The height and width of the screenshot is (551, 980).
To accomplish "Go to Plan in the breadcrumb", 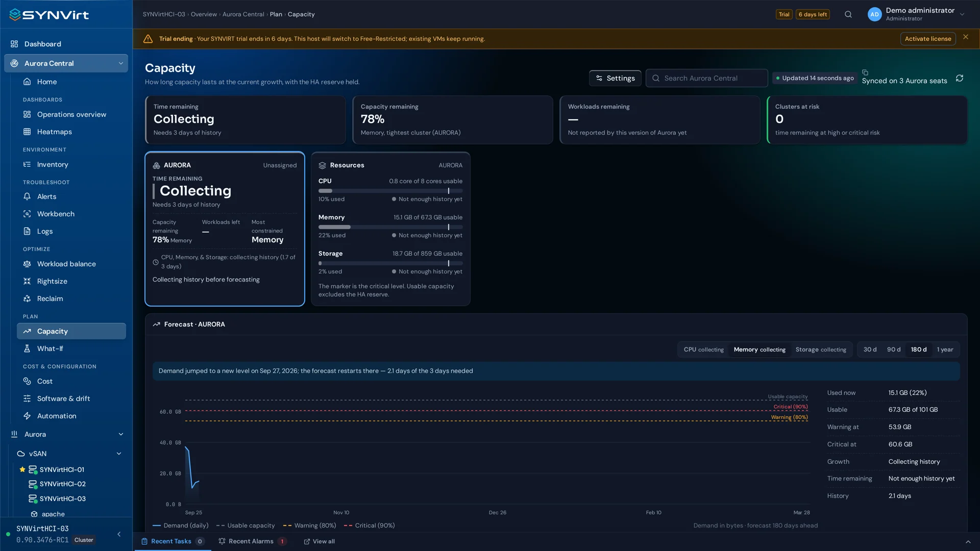I will pyautogui.click(x=276, y=14).
